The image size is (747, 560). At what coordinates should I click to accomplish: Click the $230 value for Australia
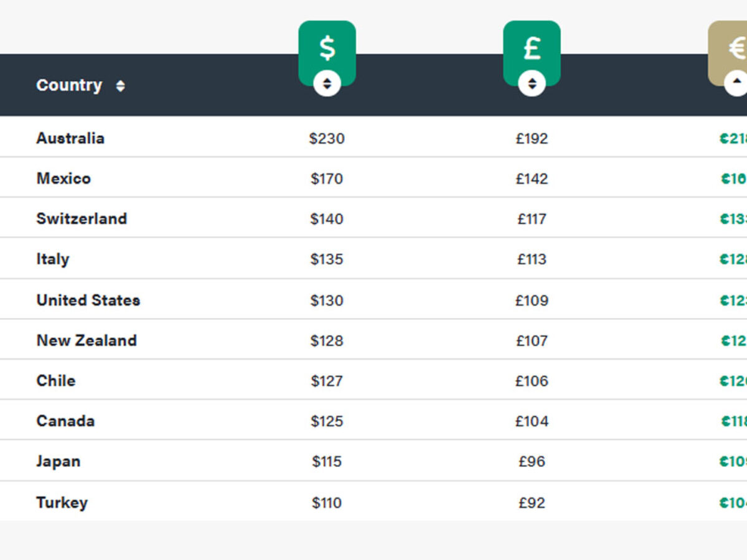coord(327,138)
